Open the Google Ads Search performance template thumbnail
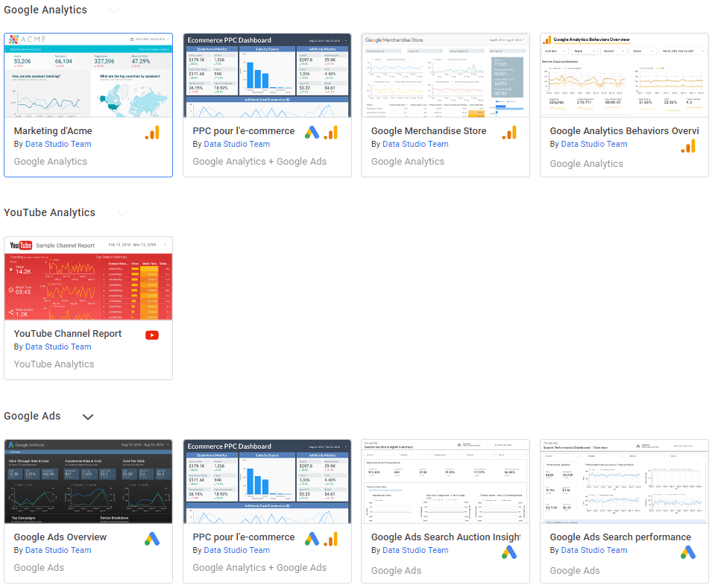 click(x=624, y=481)
